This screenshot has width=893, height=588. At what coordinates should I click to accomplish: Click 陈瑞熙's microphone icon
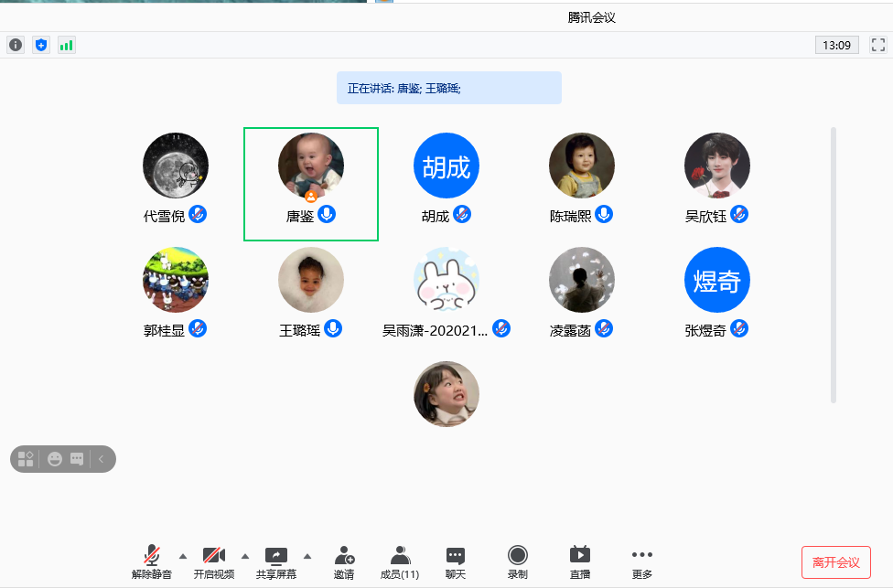[604, 215]
